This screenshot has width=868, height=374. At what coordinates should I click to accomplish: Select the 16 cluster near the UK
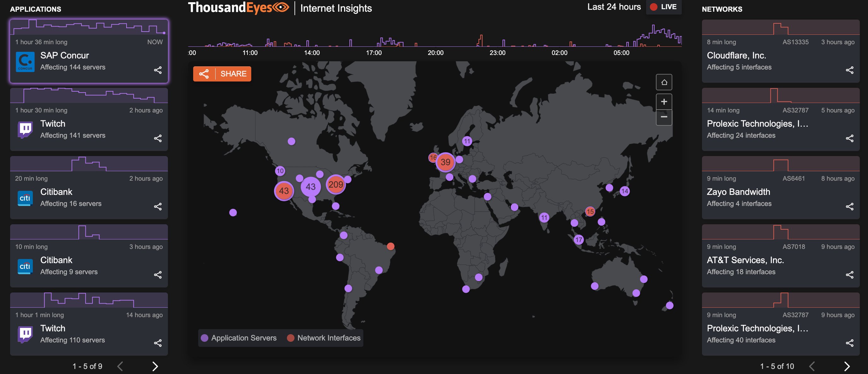click(x=433, y=158)
